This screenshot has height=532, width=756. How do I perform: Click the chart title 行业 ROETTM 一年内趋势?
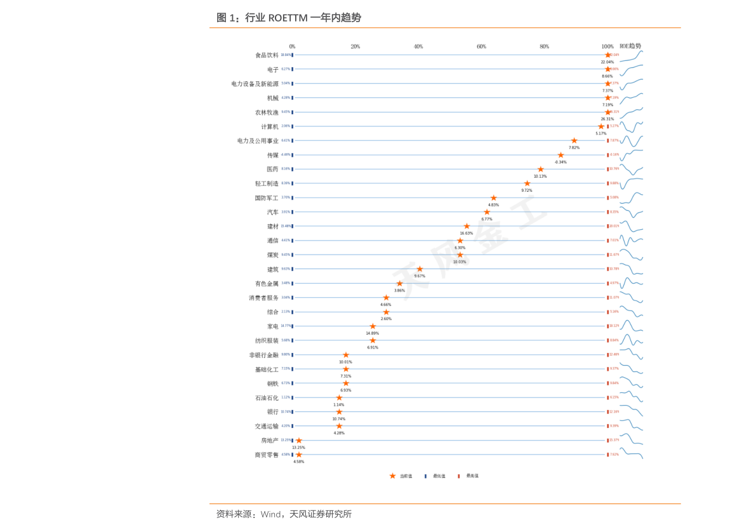point(289,18)
